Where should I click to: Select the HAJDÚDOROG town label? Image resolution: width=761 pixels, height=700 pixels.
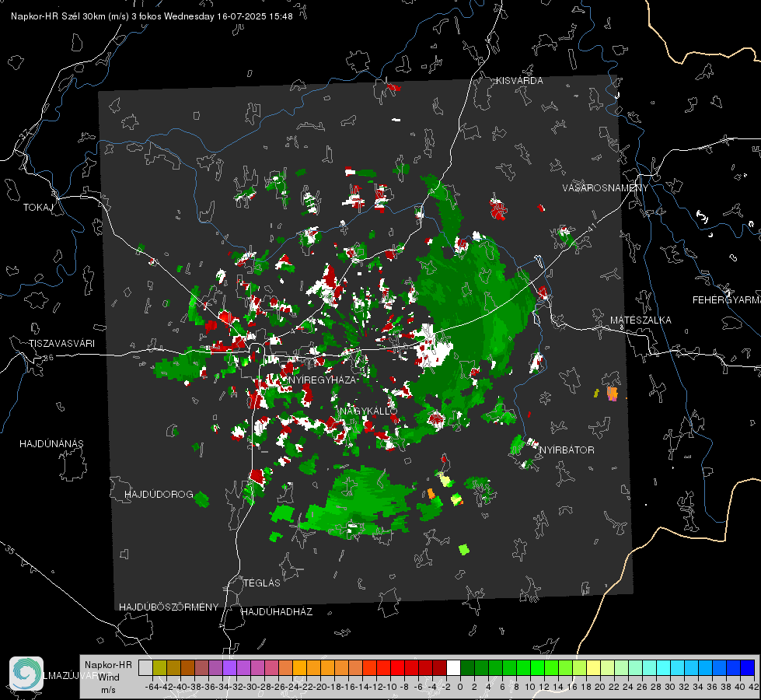point(159,495)
